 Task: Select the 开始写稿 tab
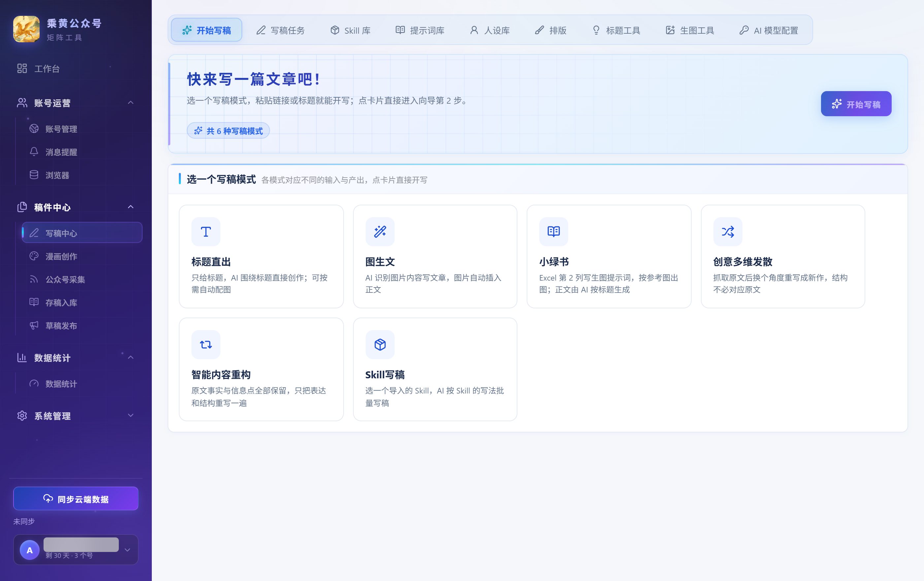[207, 30]
